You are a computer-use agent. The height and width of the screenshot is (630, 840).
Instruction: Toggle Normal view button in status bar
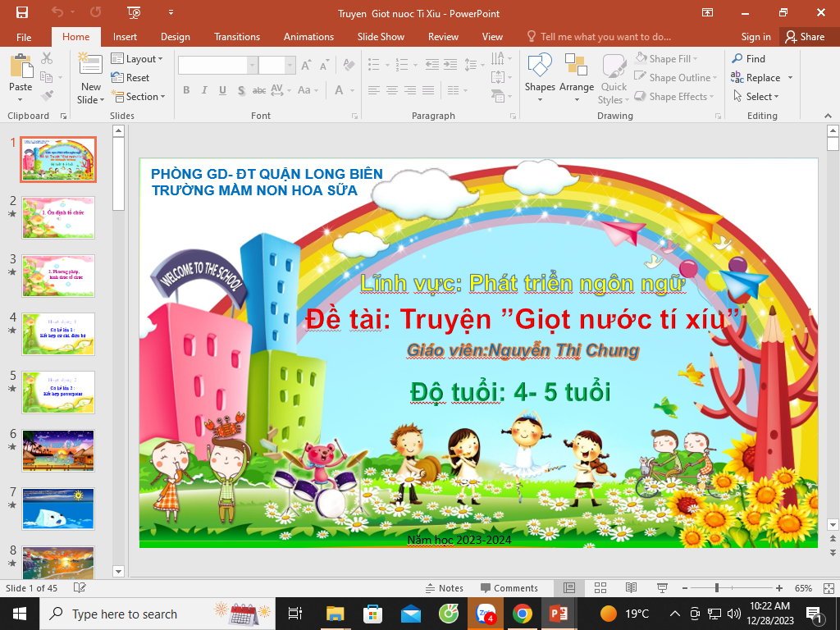pos(569,588)
